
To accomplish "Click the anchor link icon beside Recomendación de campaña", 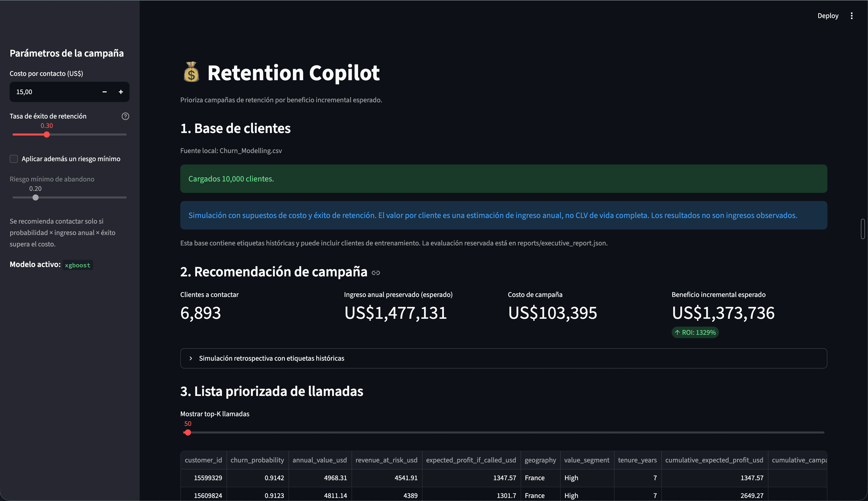I will [x=376, y=273].
